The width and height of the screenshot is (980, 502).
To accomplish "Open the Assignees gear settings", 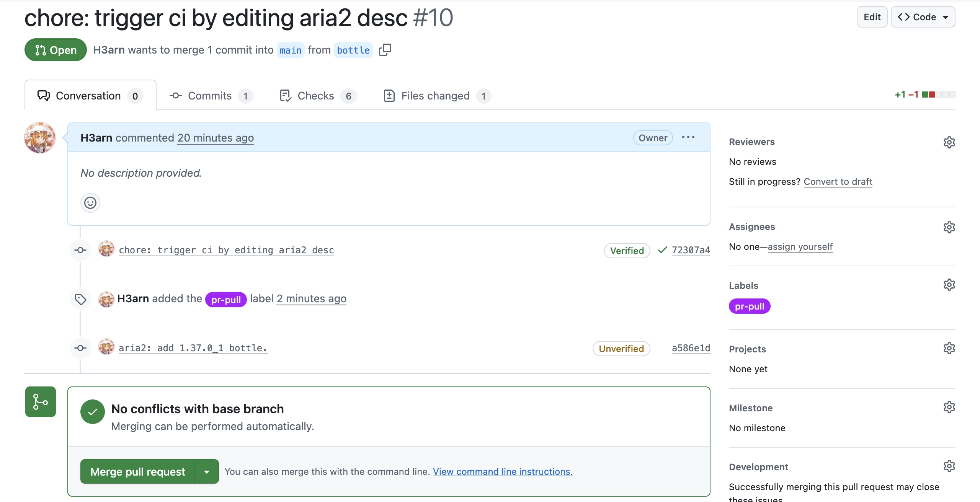I will [949, 227].
